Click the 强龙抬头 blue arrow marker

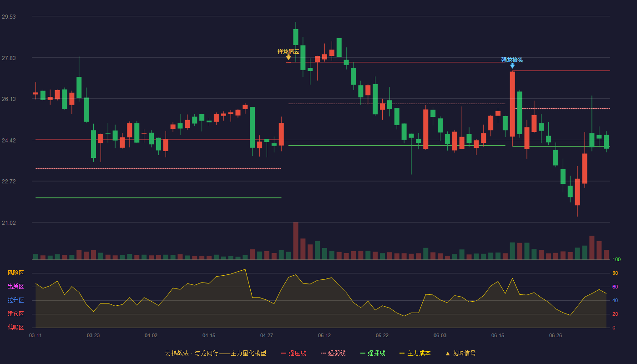[512, 66]
